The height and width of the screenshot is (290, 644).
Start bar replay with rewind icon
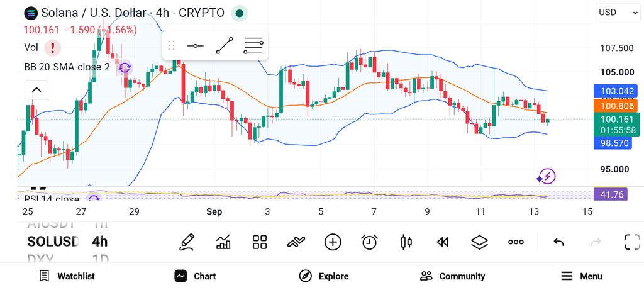(x=442, y=242)
